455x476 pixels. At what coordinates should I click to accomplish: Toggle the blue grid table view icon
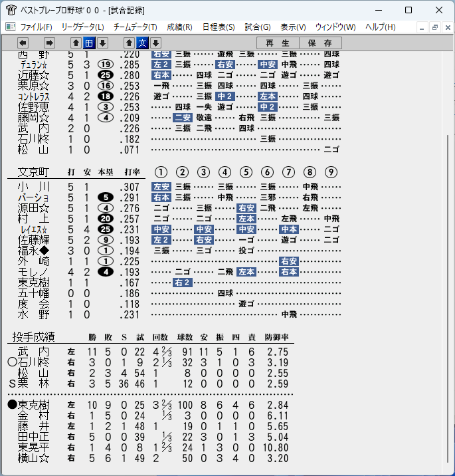tap(89, 43)
